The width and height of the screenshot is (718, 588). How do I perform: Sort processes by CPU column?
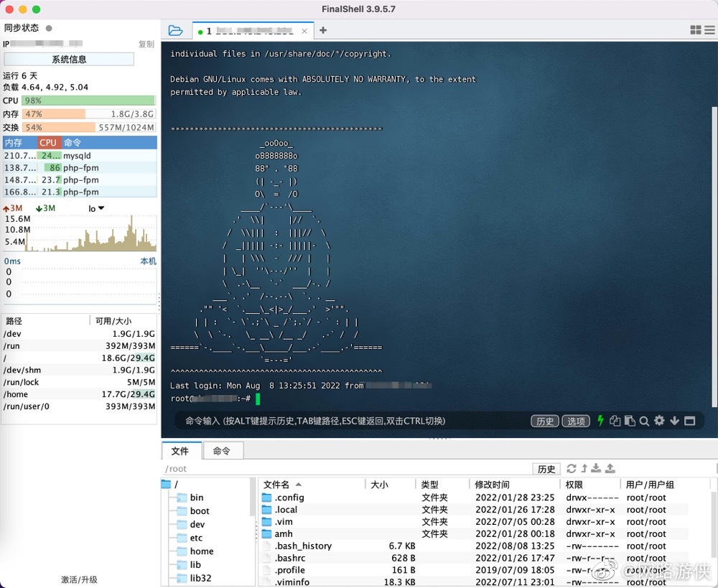coord(49,142)
